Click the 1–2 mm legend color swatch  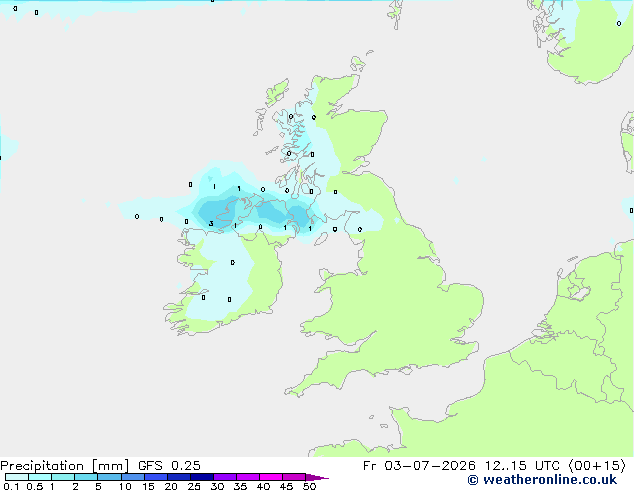(x=63, y=477)
